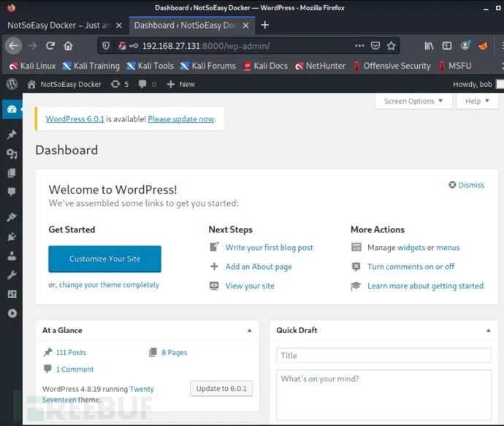Screen dimensions: 504x426
Task: Open the Tools wrench sidebar icon
Action: 12,275
